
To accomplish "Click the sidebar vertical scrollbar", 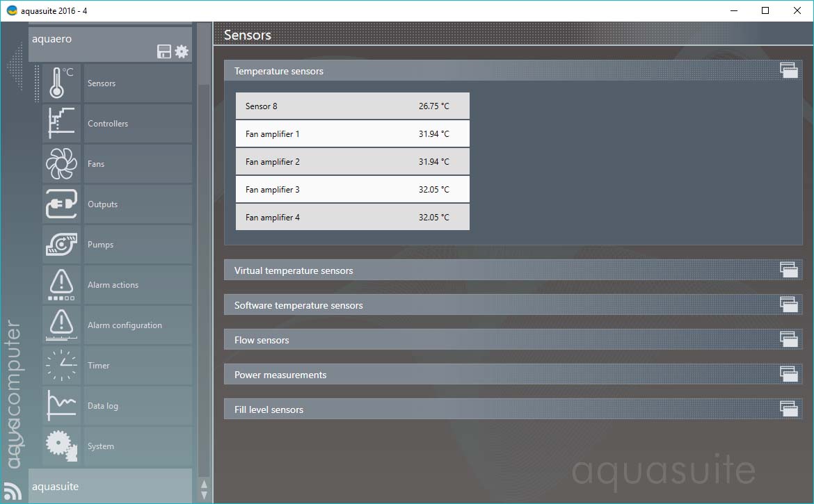I will [x=204, y=278].
